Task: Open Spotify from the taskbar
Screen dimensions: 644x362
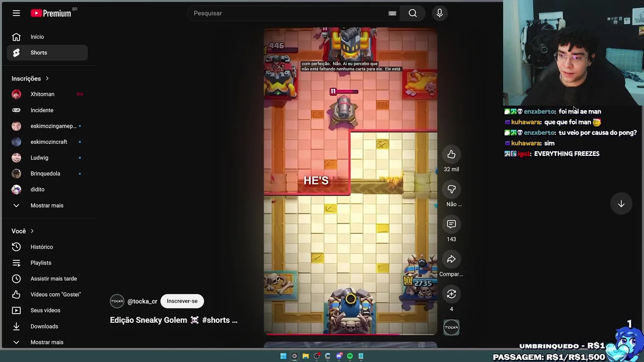Action: tap(350, 356)
